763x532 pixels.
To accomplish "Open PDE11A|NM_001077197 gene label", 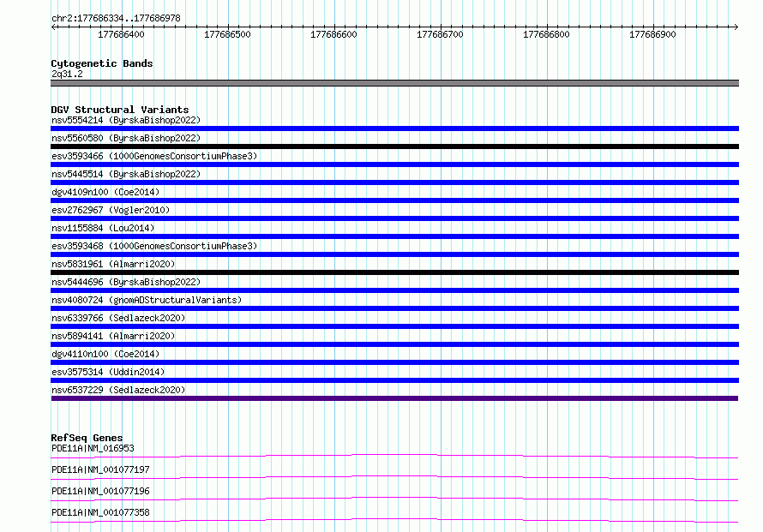I will click(100, 469).
